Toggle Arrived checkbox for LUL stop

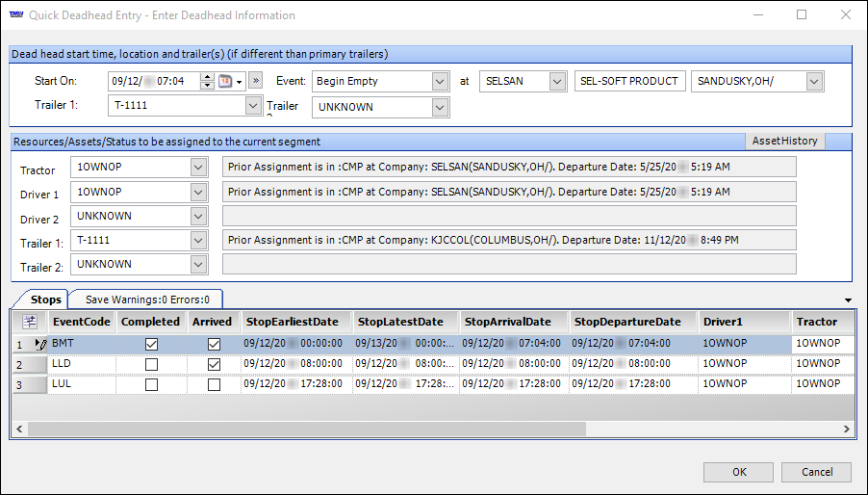(214, 384)
